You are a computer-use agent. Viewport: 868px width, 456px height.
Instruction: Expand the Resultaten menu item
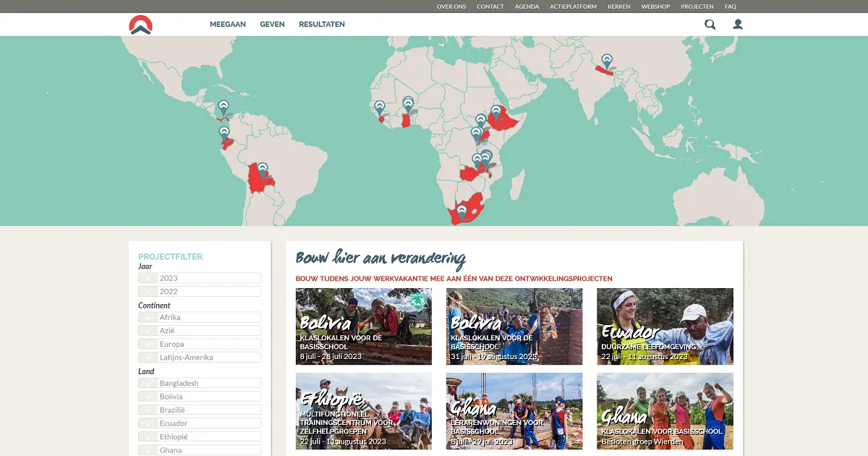322,25
